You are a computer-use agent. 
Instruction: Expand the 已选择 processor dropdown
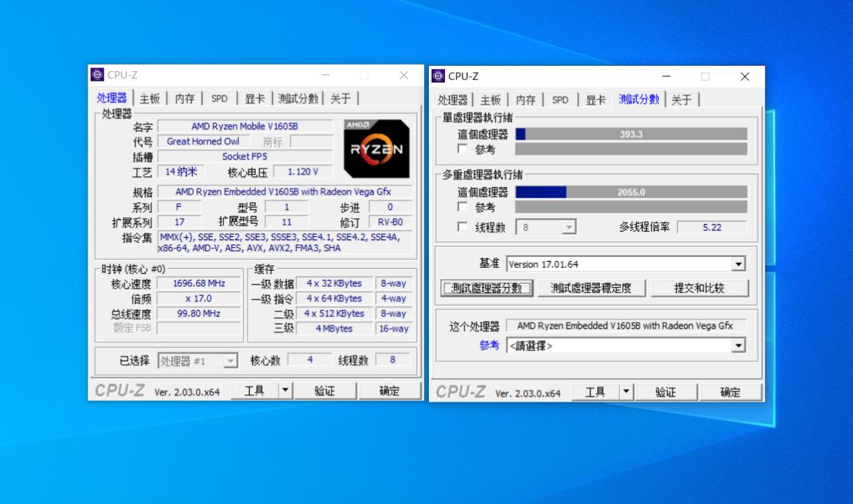[230, 361]
